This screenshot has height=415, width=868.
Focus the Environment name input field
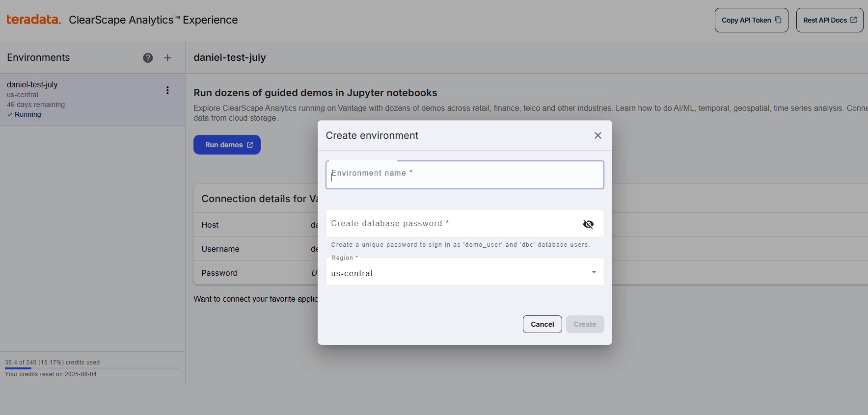point(464,175)
